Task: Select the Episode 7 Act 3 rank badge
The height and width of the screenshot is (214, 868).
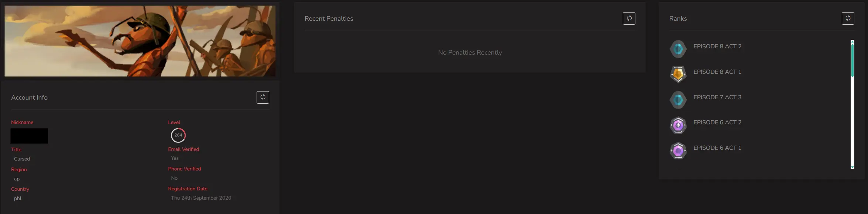Action: (x=678, y=100)
